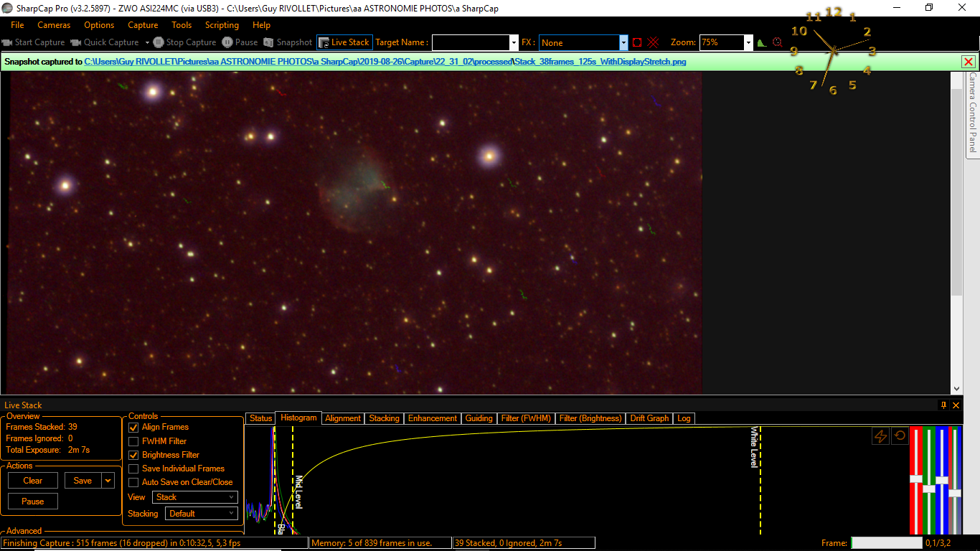
Task: Click the Pause button in Live Stack Actions
Action: (x=33, y=501)
